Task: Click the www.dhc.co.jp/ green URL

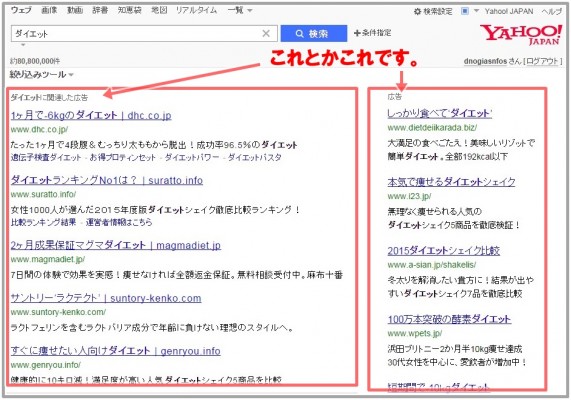Action: pyautogui.click(x=39, y=129)
